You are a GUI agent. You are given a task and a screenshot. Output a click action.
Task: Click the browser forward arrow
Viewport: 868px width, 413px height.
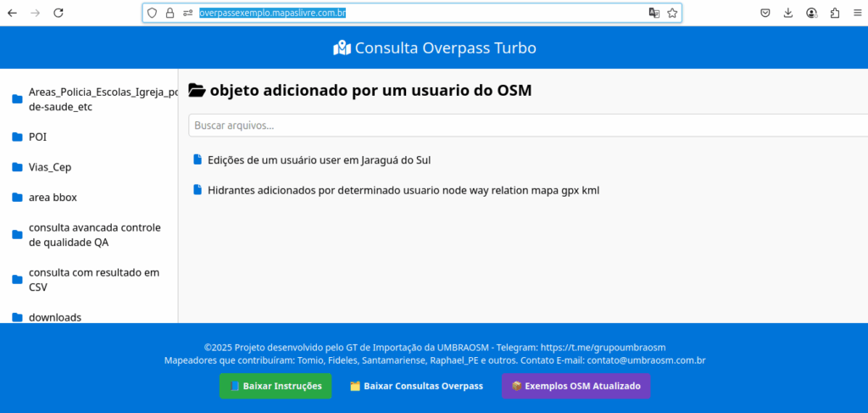tap(35, 14)
